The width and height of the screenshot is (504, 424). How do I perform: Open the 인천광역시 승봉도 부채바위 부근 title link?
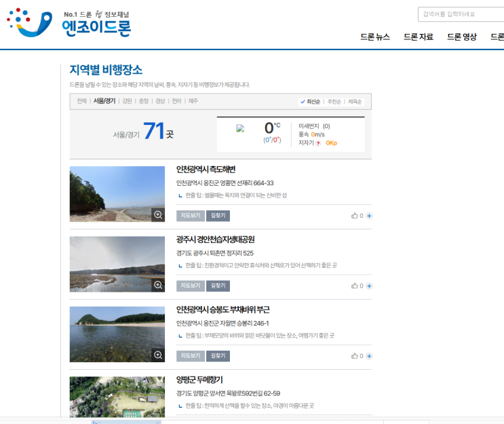222,309
